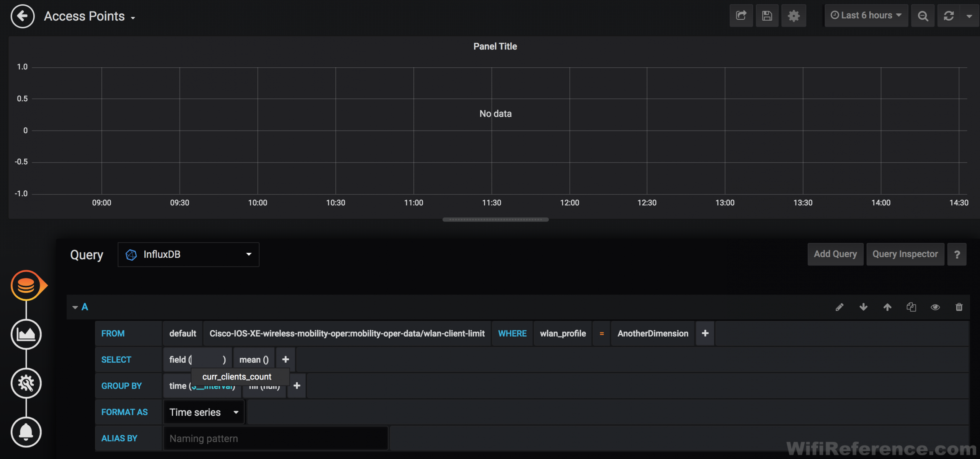Open the Alert tab bell icon

[x=26, y=432]
